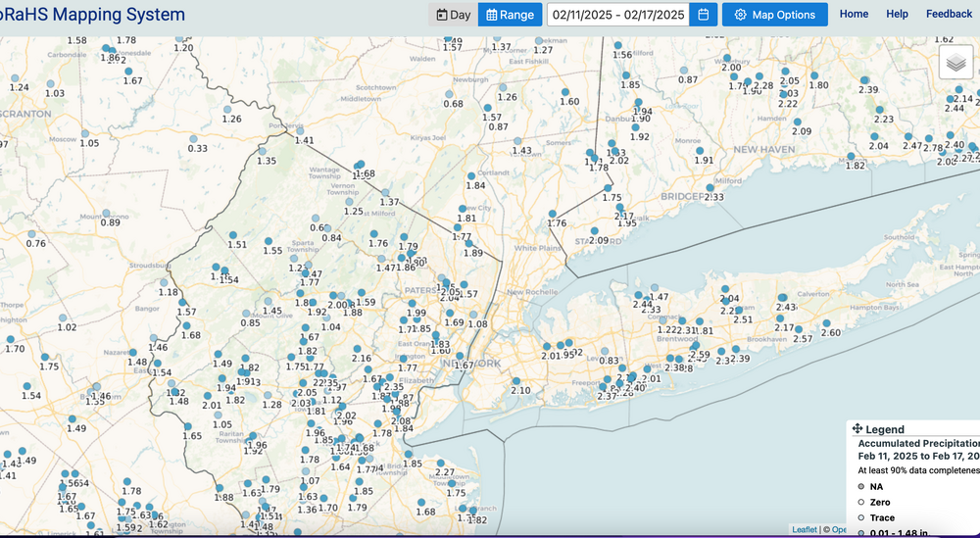Click the White Plains map label
The height and width of the screenshot is (538, 980).
(x=535, y=248)
